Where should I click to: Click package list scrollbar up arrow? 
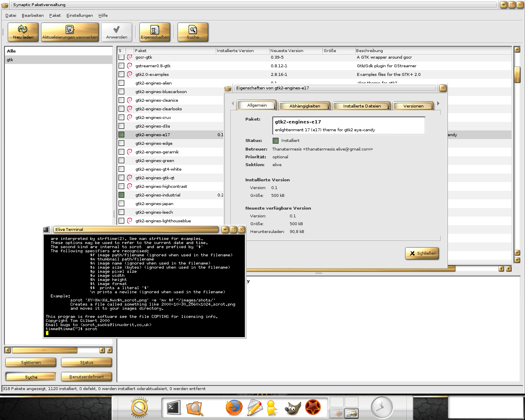pos(517,50)
